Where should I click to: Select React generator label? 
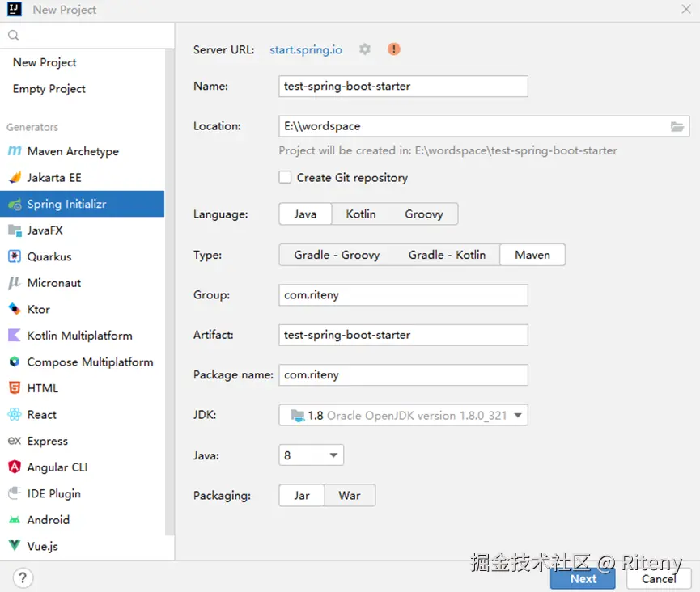coord(41,414)
